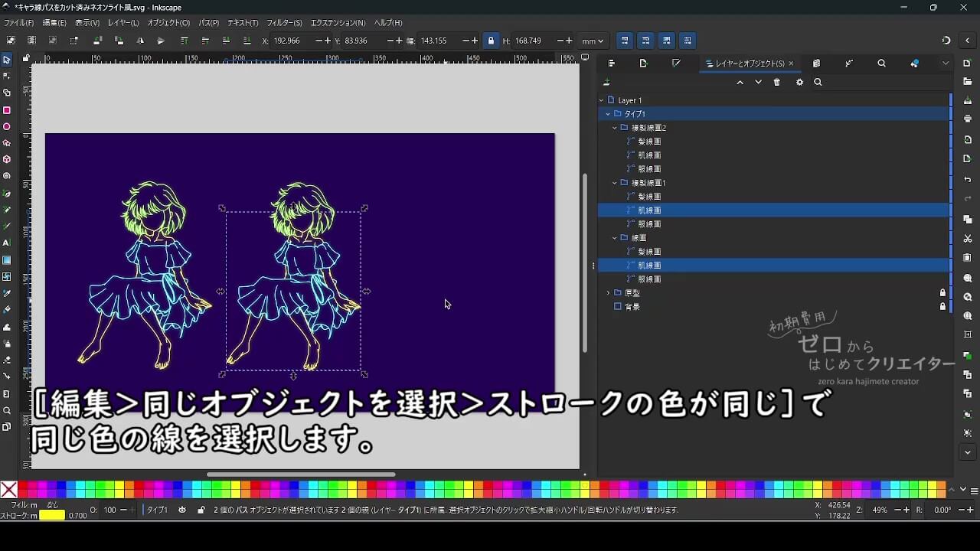The height and width of the screenshot is (551, 980).
Task: Open the mm units dropdown
Action: (592, 41)
